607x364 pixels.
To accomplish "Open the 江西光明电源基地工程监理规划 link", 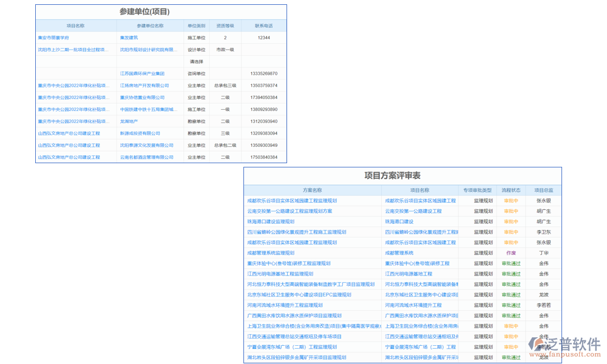I will (280, 274).
